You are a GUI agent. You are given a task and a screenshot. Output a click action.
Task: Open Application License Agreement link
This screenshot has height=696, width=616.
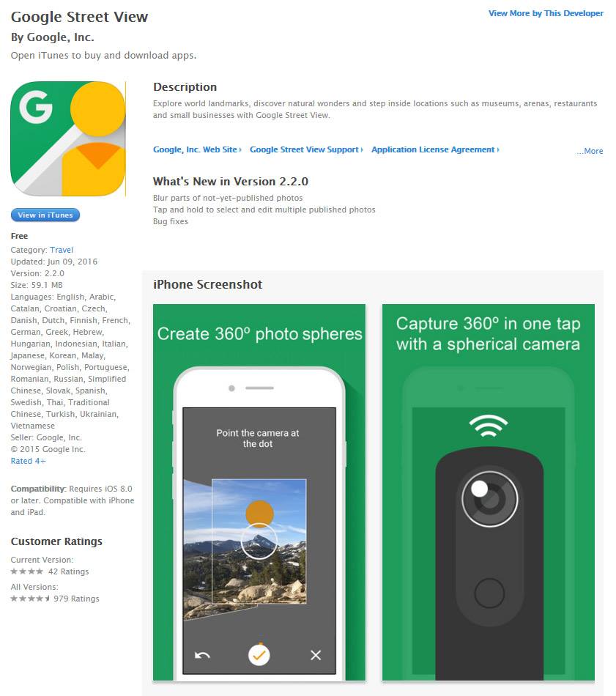coord(435,149)
